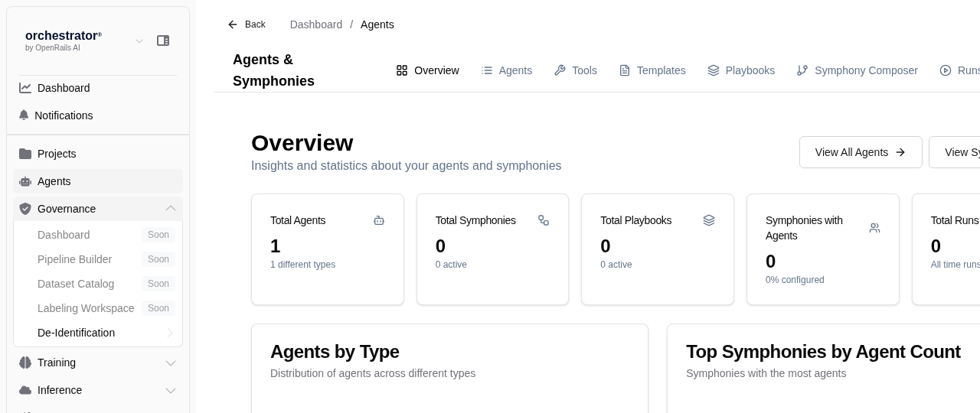Click the orchestrator logo text
The image size is (980, 413).
tap(63, 35)
